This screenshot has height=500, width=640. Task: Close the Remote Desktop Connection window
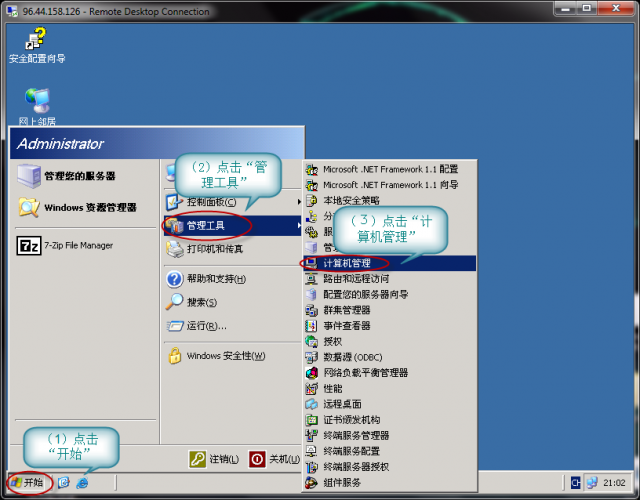[x=616, y=8]
